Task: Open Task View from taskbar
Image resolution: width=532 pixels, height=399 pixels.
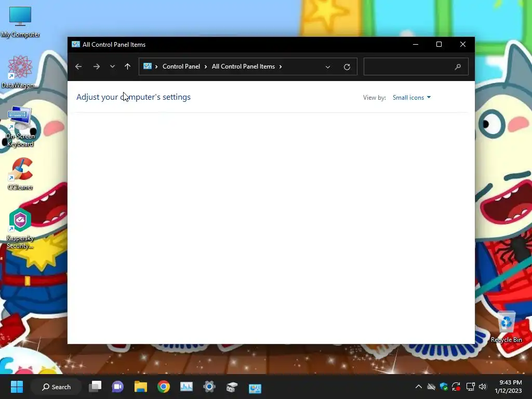Action: click(x=95, y=387)
